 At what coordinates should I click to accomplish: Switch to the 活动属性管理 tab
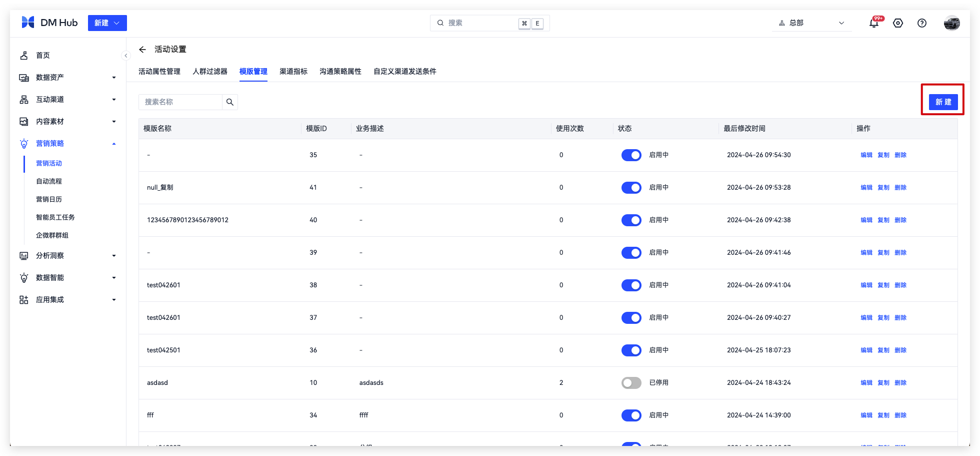159,72
